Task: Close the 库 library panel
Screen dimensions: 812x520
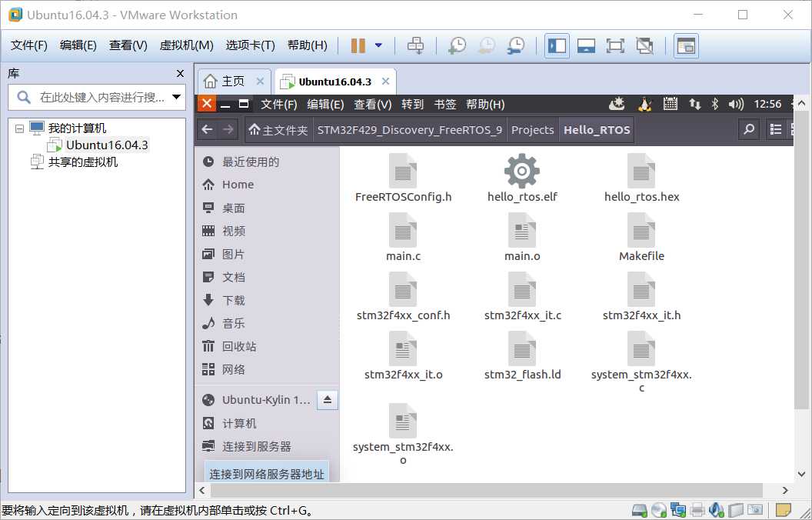Action: click(x=180, y=74)
